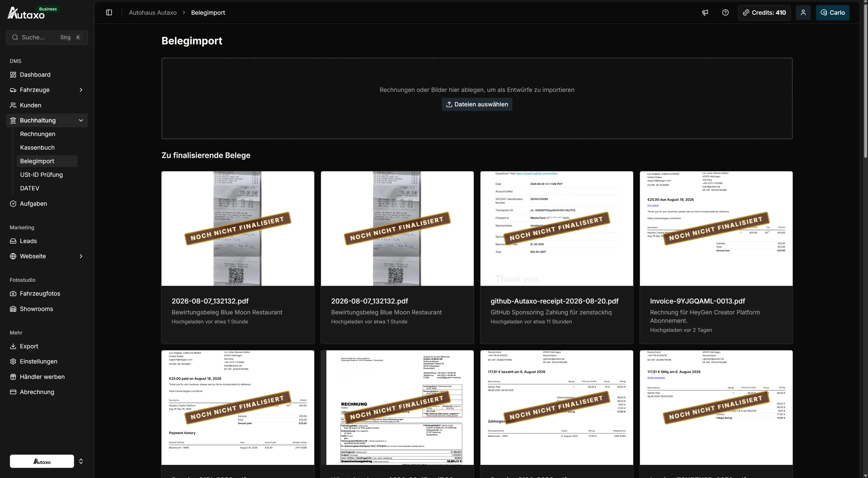
Task: Open HeyGen €25.00 paid receipt thumbnail
Action: [238, 408]
